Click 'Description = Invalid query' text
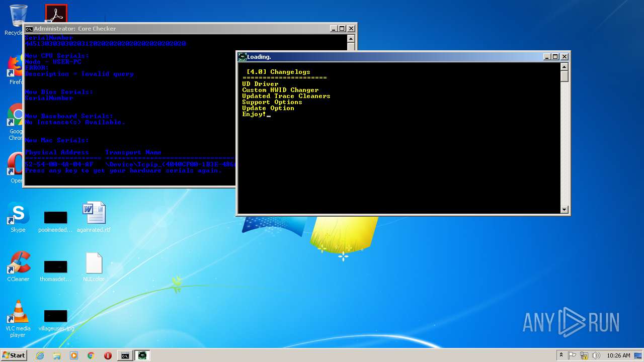Viewport: 644px width, 362px height. coord(79,74)
